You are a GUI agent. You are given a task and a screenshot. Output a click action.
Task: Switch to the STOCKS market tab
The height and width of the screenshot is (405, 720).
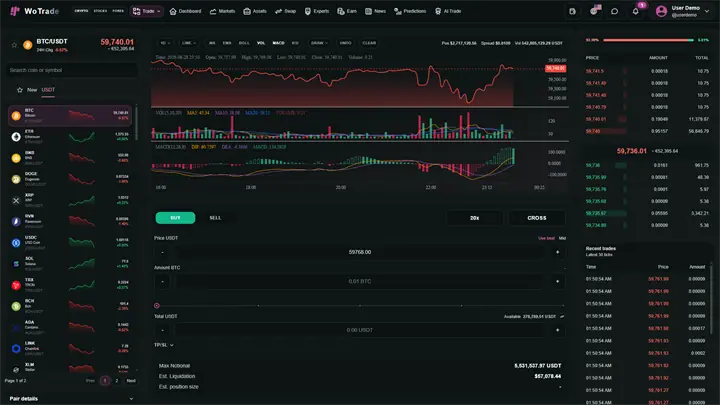coord(100,11)
